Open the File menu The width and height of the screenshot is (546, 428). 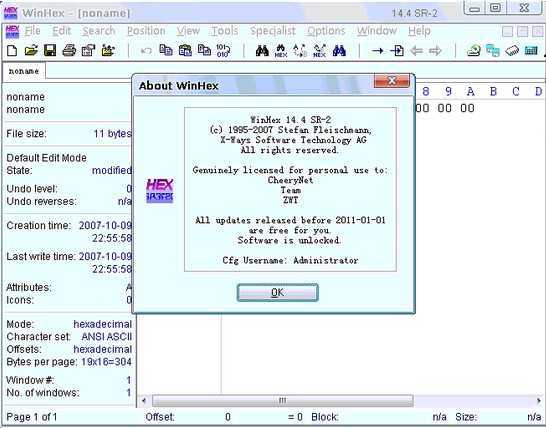point(32,31)
